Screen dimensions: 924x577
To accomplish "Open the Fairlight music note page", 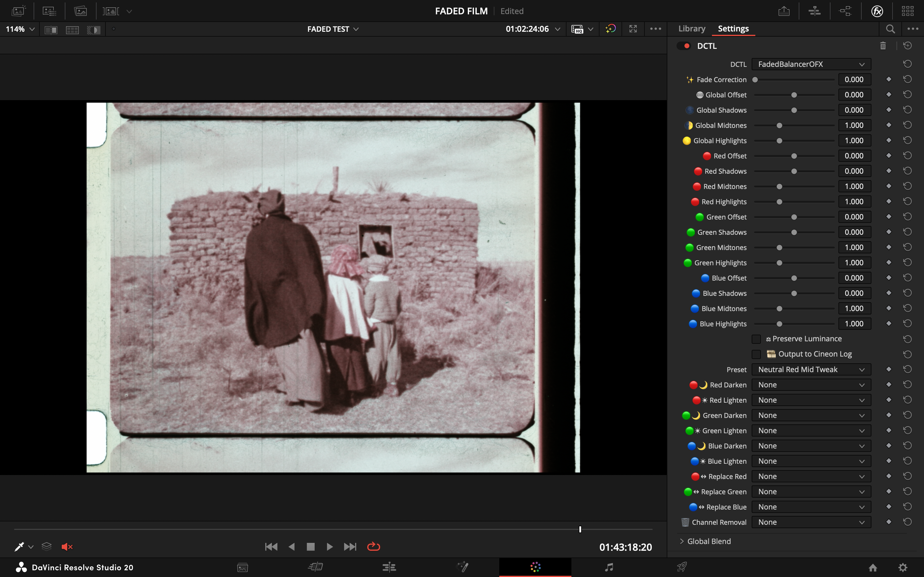I will (x=609, y=567).
